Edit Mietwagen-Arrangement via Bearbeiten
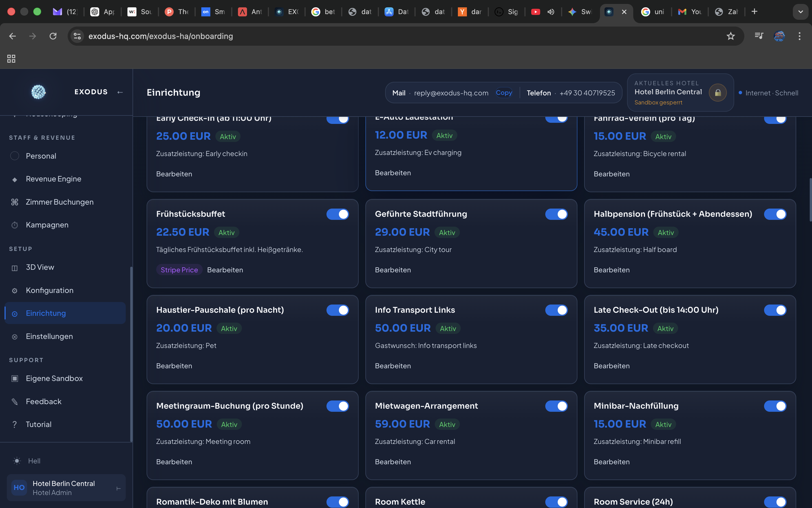Screen dimensions: 812x508 point(393,462)
